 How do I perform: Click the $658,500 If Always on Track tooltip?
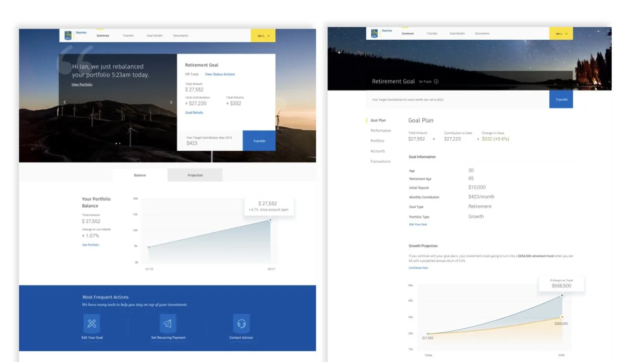[x=561, y=284]
